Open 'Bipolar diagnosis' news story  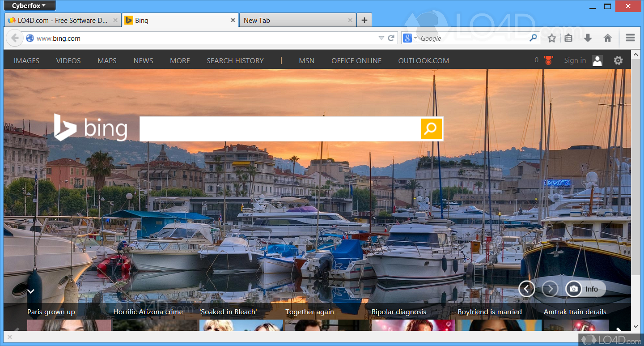click(399, 312)
